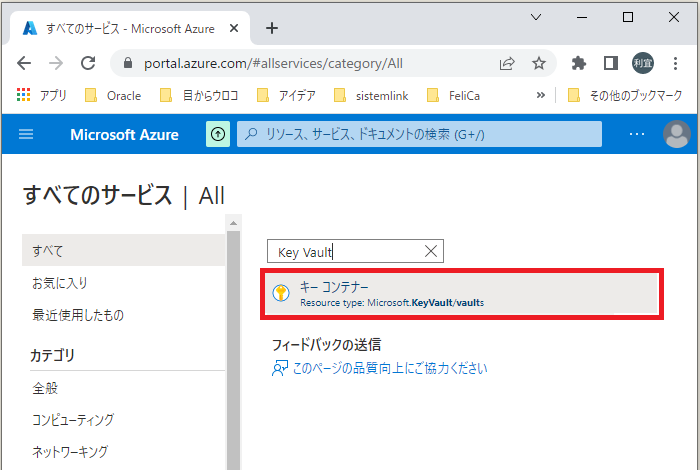Open the Azure account avatar menu

click(x=677, y=134)
